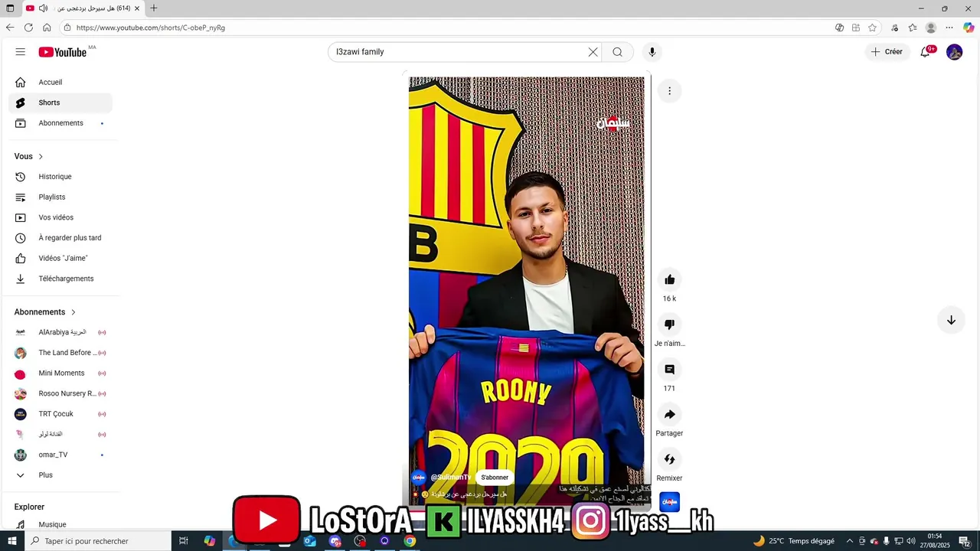
Task: Add page to favorites with star
Action: pyautogui.click(x=872, y=28)
